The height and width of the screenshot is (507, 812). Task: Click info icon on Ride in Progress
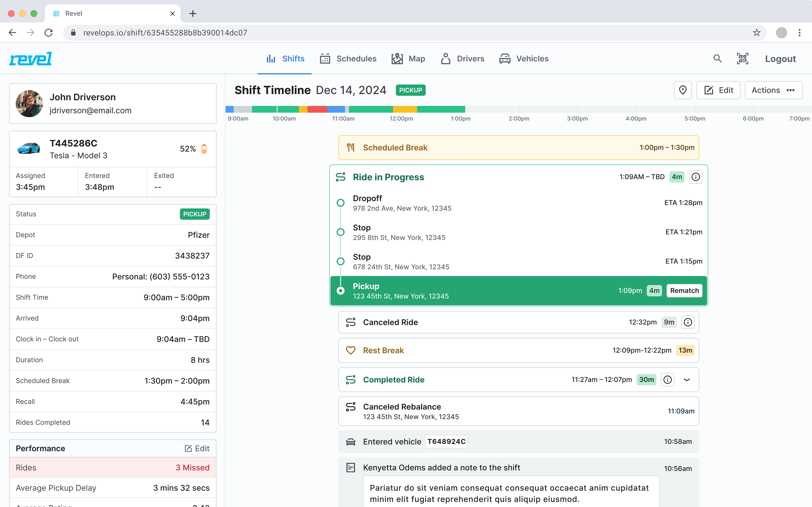696,177
